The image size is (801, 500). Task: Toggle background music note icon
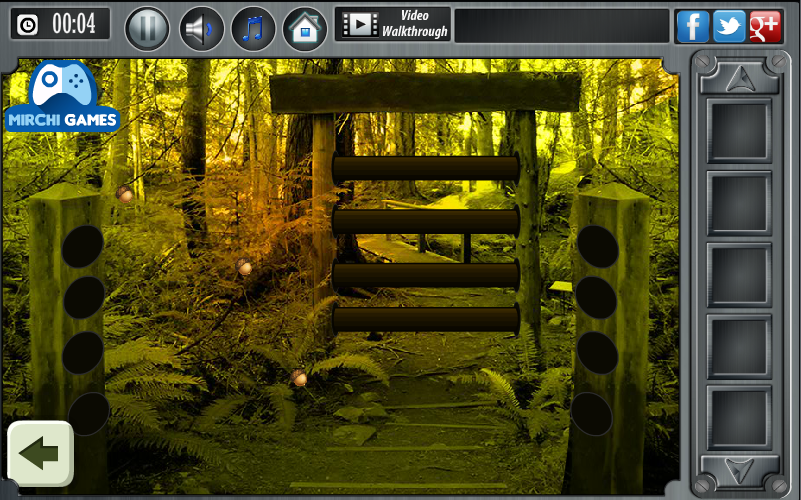click(253, 28)
